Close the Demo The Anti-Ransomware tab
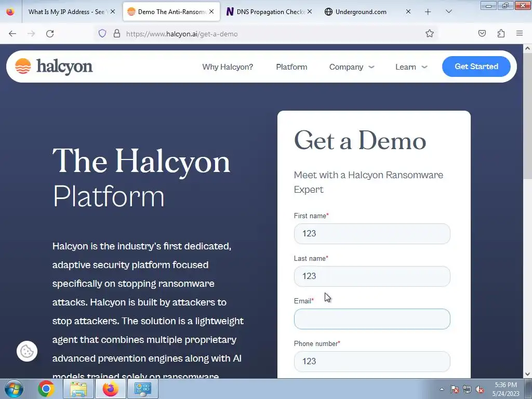The width and height of the screenshot is (532, 399). pyautogui.click(x=211, y=11)
